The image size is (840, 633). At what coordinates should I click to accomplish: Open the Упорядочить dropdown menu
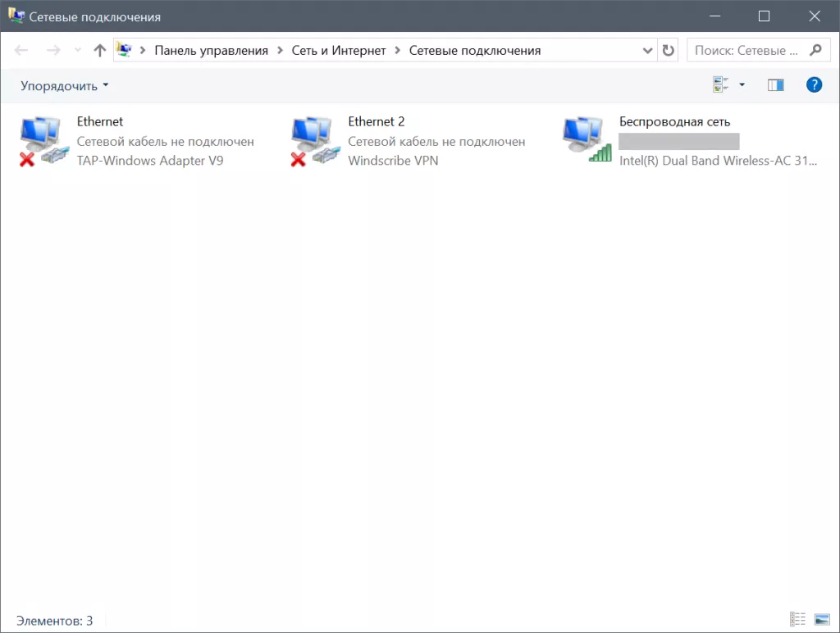[x=58, y=85]
